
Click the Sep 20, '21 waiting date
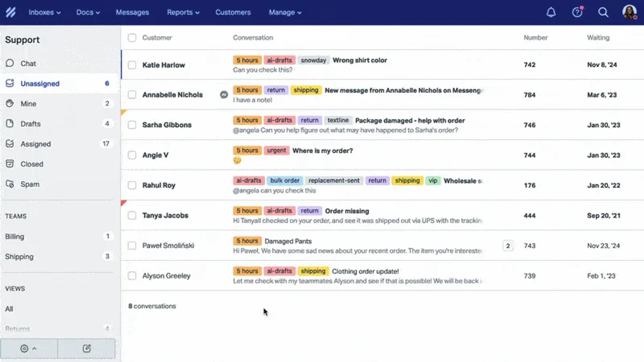click(603, 215)
